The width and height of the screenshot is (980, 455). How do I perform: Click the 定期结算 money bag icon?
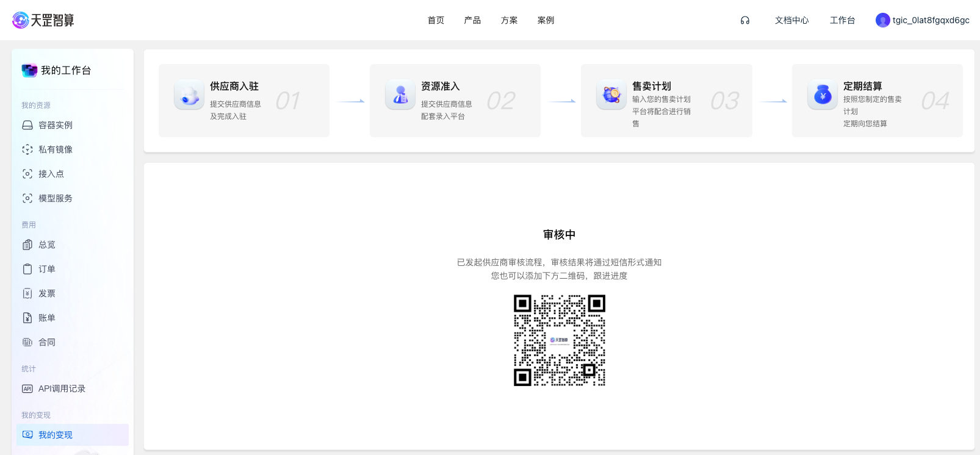(x=823, y=95)
